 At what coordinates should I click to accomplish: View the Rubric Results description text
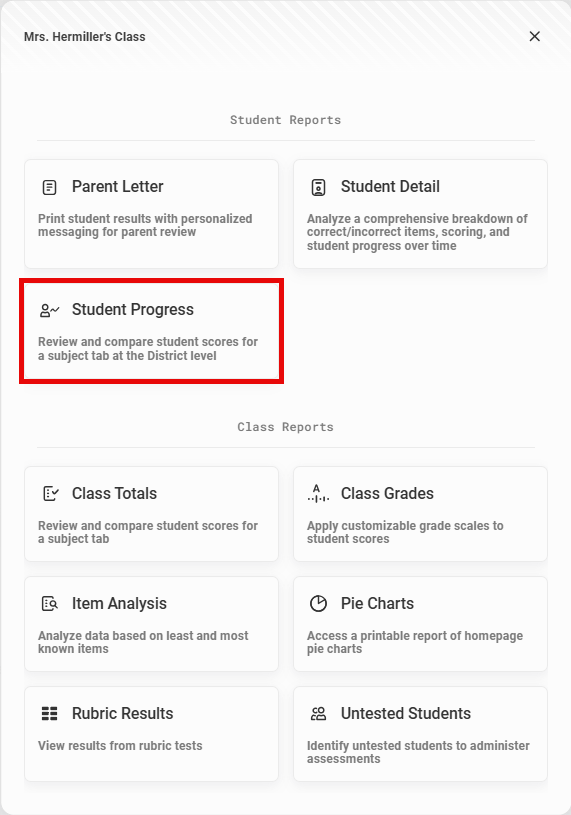tap(120, 745)
